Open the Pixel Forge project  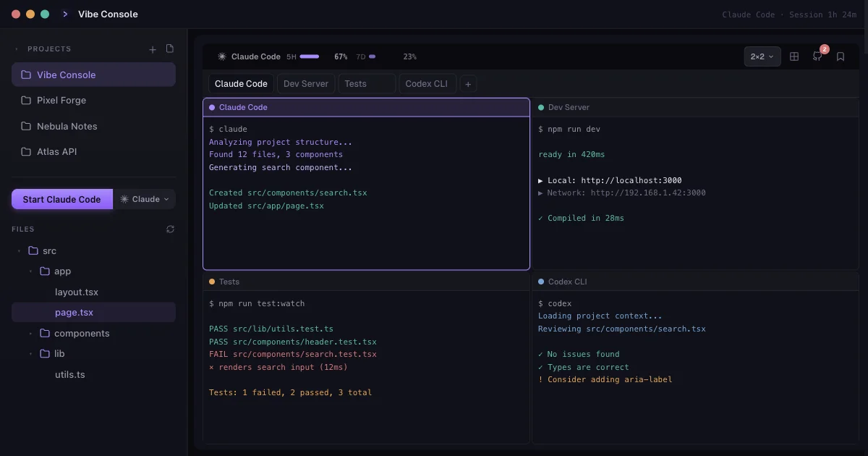(x=93, y=101)
